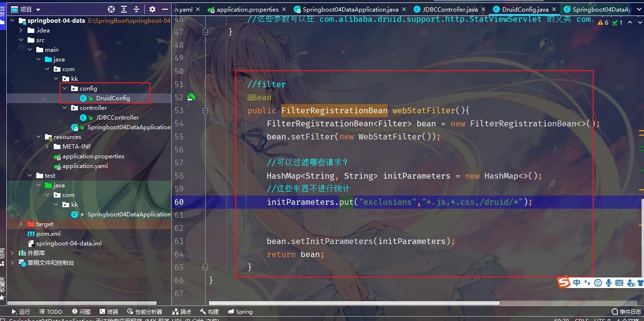
Task: Click the editor horizontal scrollbar
Action: point(355,303)
